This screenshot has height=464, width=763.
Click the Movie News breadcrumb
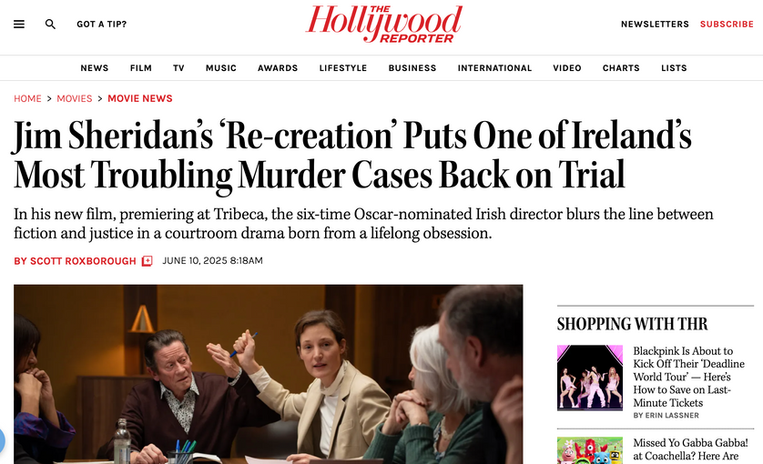coord(140,98)
